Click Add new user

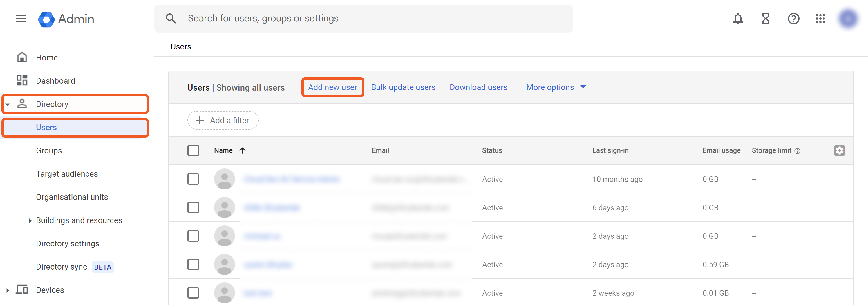point(332,87)
